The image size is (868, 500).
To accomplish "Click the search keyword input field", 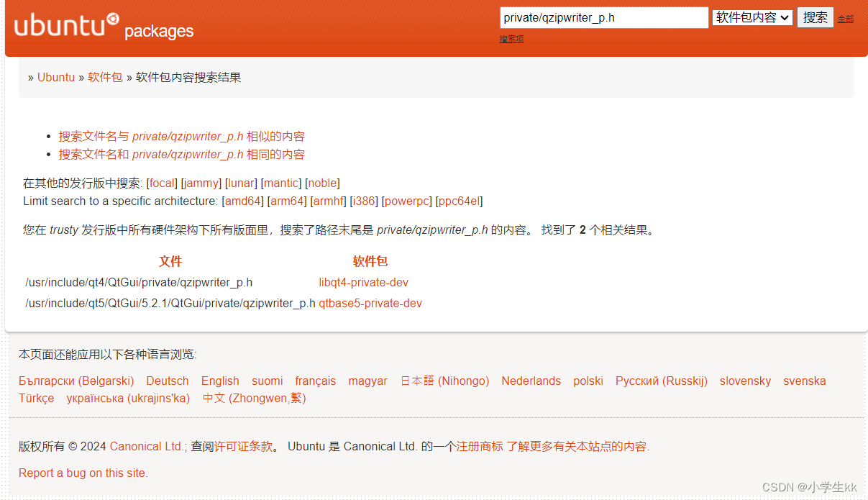I will (x=604, y=18).
